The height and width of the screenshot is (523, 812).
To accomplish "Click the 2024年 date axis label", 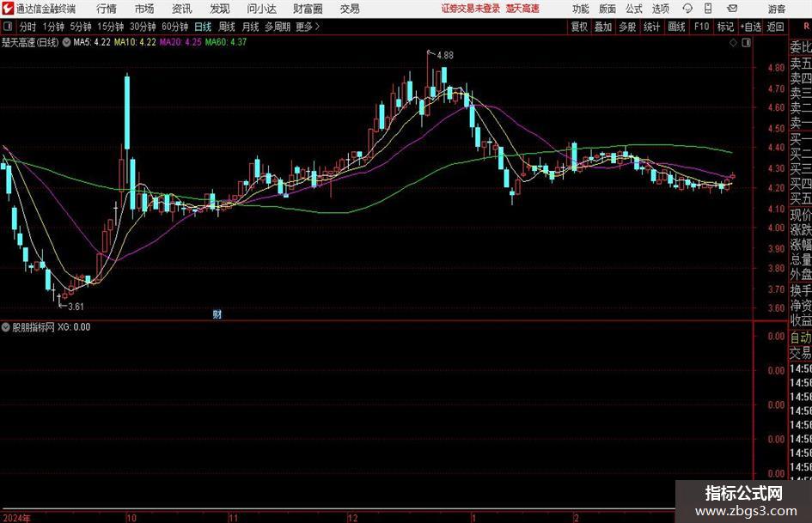I will coord(16,518).
